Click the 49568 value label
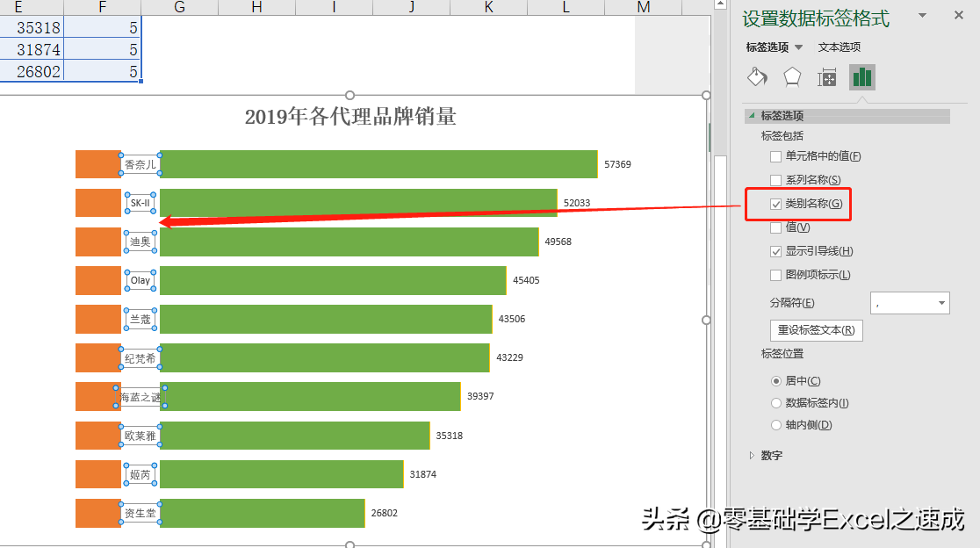980x548 pixels. [x=558, y=242]
